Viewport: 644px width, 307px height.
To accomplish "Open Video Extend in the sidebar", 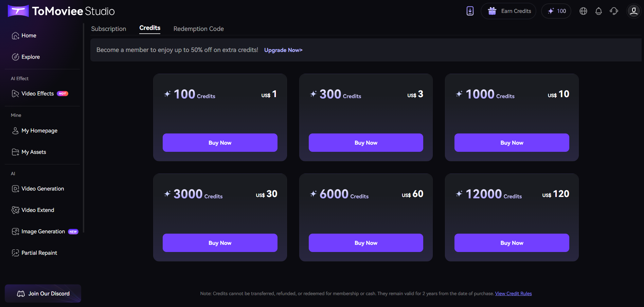I will [x=38, y=210].
